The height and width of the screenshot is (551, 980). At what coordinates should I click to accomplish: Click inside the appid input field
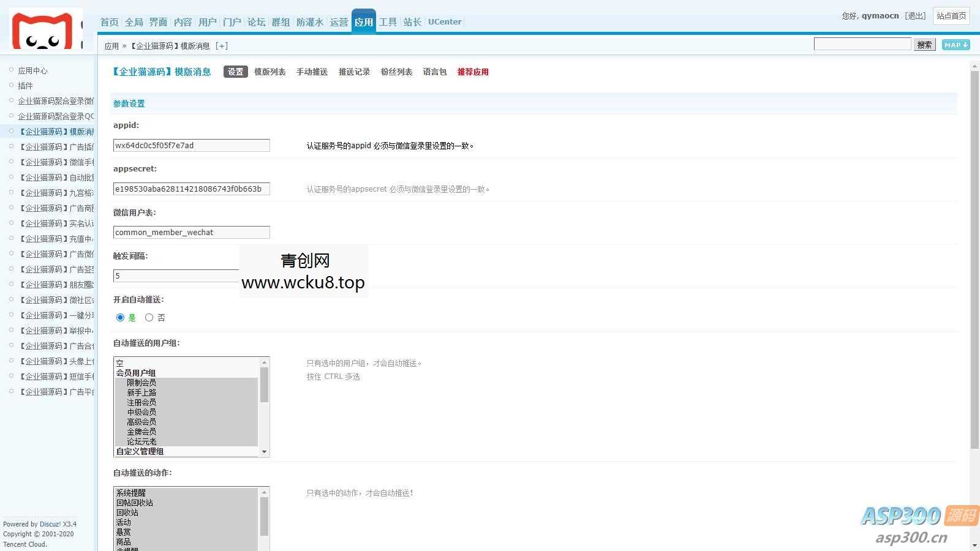click(x=190, y=145)
